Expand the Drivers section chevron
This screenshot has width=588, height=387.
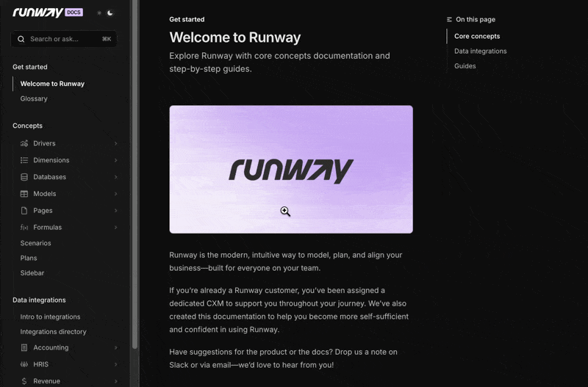[x=115, y=143]
